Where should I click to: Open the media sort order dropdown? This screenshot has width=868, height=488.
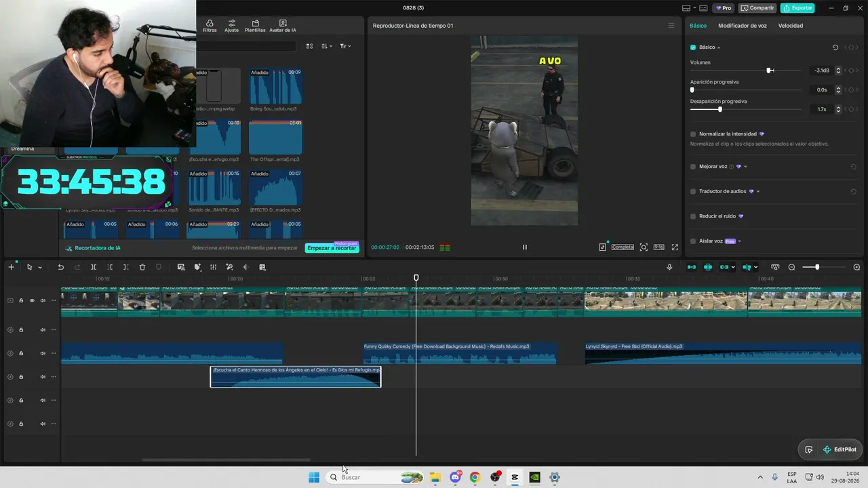point(327,46)
